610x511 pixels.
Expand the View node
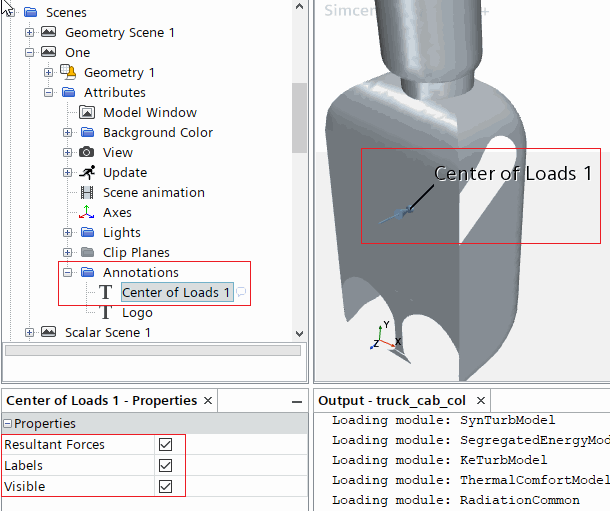click(x=67, y=152)
